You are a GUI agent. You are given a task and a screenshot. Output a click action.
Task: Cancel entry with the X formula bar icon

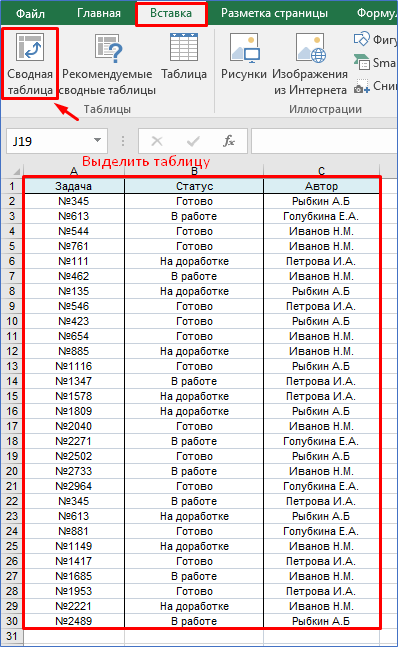(157, 142)
